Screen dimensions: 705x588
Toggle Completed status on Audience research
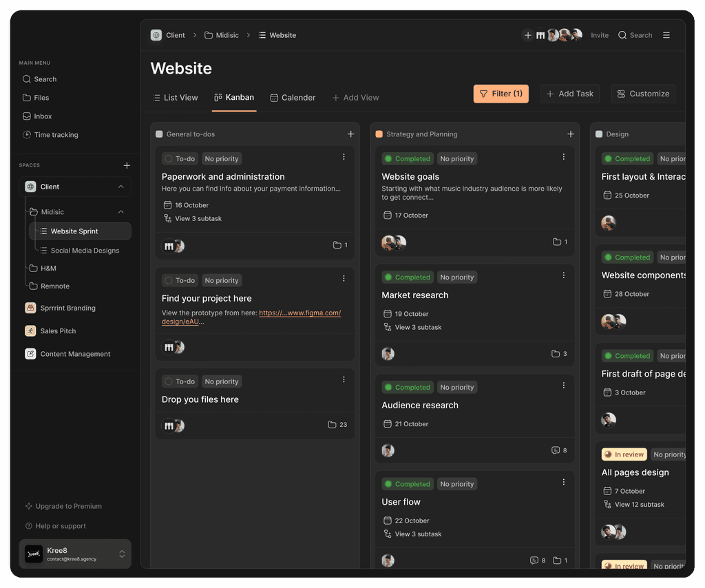408,388
